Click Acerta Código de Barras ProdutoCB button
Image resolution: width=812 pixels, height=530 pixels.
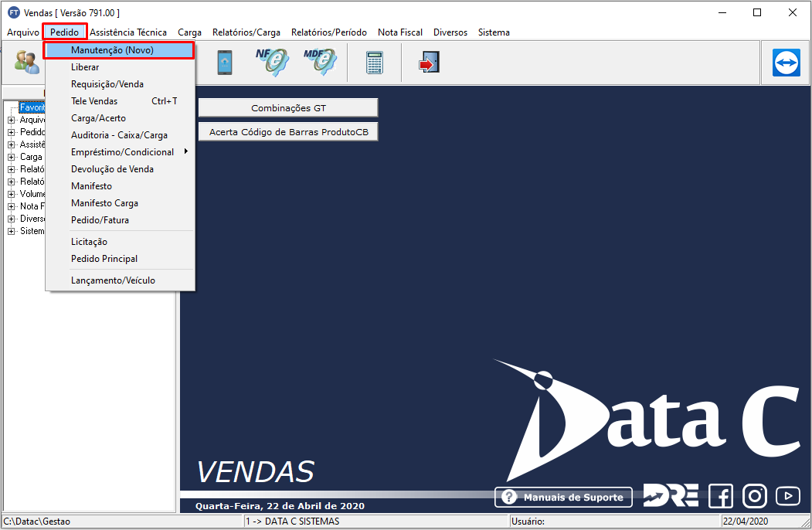point(288,131)
